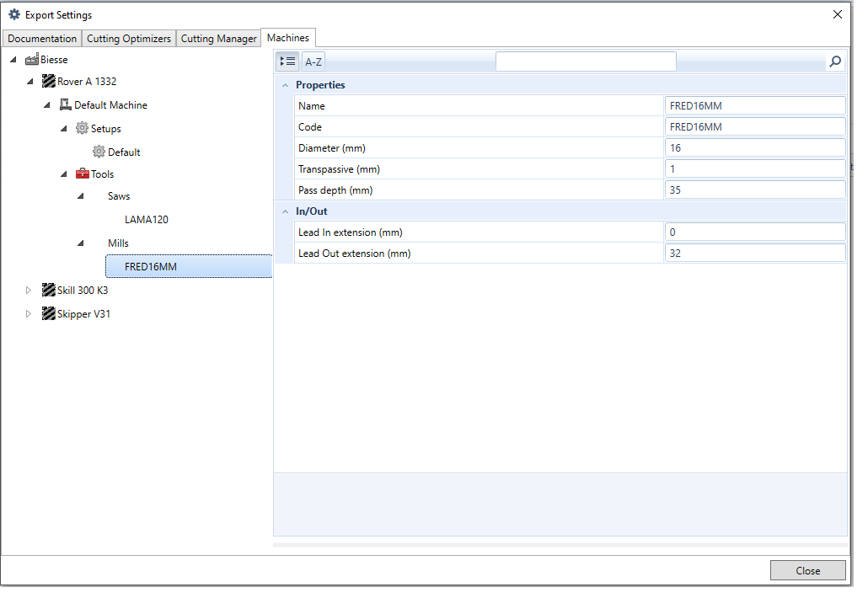Click the Default setup gear icon
Screen dimensions: 868x598
[x=99, y=152]
